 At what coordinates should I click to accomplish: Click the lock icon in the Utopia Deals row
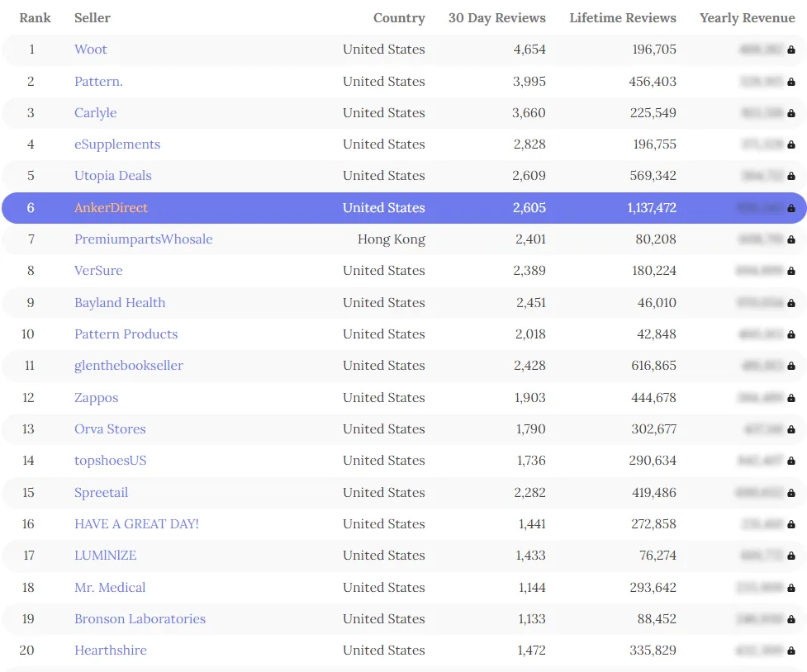[x=791, y=176]
